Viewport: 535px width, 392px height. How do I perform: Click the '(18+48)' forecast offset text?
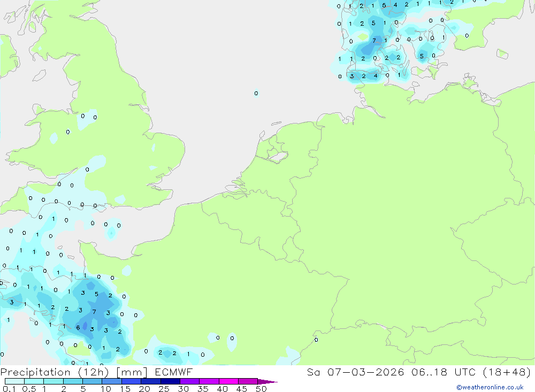click(507, 372)
